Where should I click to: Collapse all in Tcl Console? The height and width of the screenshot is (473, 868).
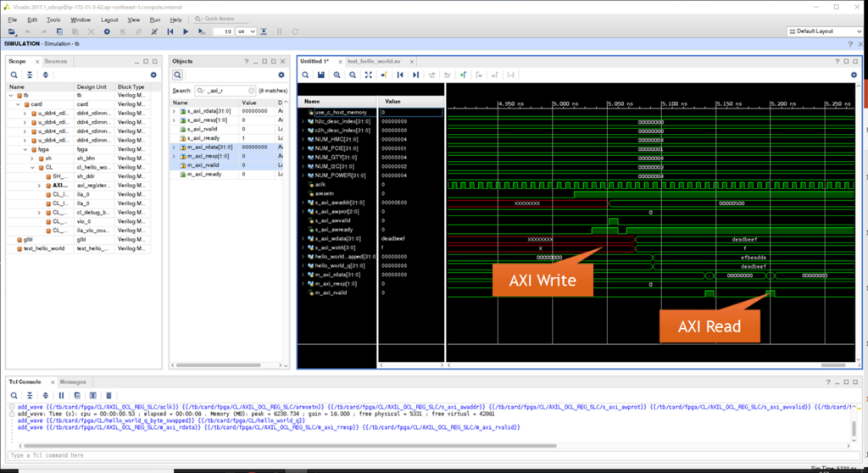coord(30,396)
